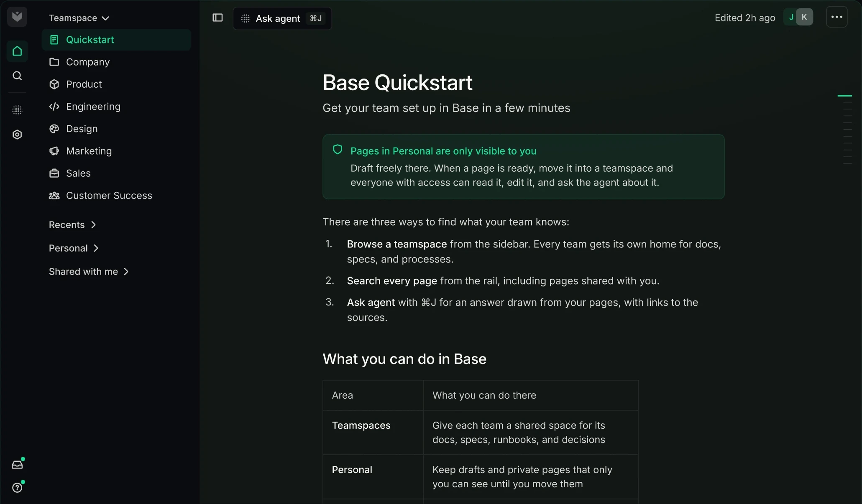
Task: Open the Marketing teamspace
Action: click(117, 151)
